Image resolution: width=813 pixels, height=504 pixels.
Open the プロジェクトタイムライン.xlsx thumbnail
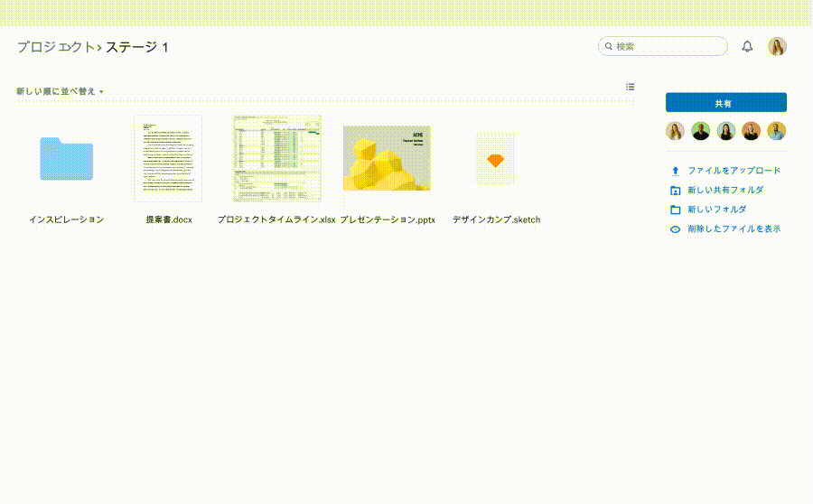click(x=276, y=159)
